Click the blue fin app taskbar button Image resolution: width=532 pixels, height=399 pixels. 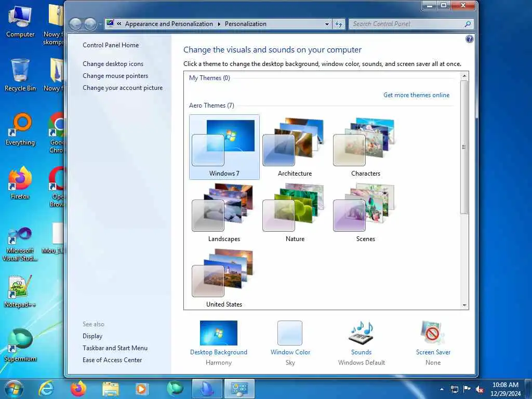click(207, 389)
